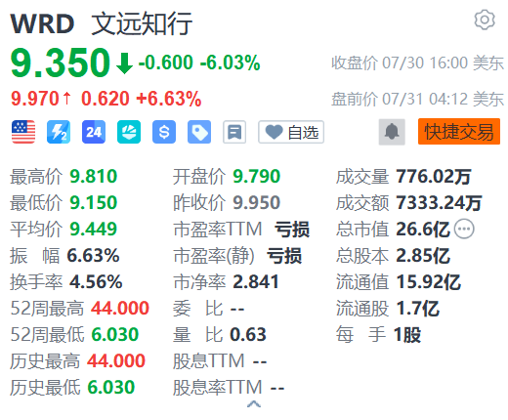Click the 52周最高 44.000 value
Viewport: 508px width, 420px height.
point(120,308)
